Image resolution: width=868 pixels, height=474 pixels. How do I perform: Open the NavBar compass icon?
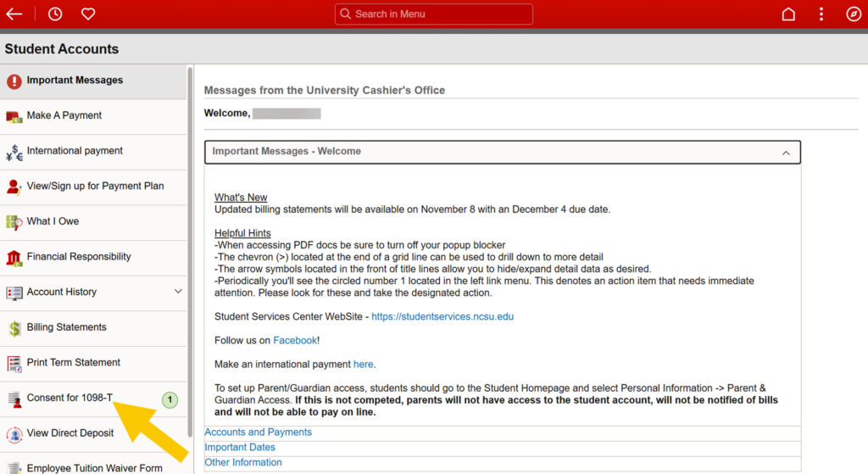pyautogui.click(x=854, y=14)
